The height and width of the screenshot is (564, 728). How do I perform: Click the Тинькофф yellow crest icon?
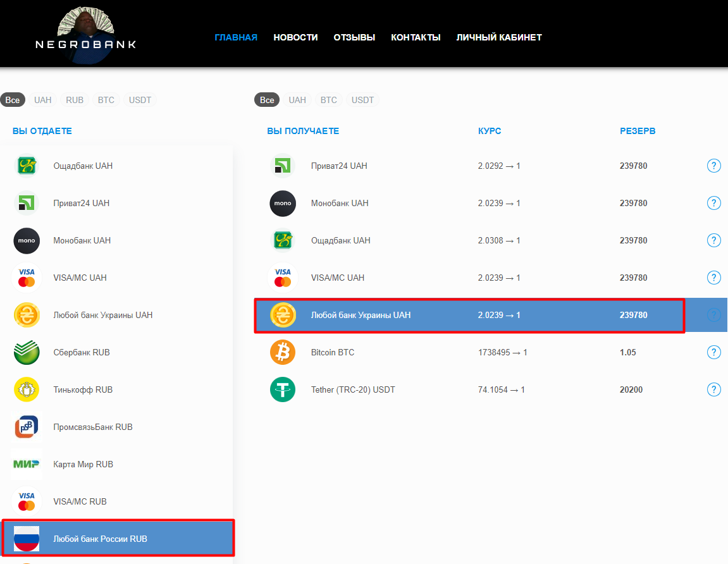(27, 389)
